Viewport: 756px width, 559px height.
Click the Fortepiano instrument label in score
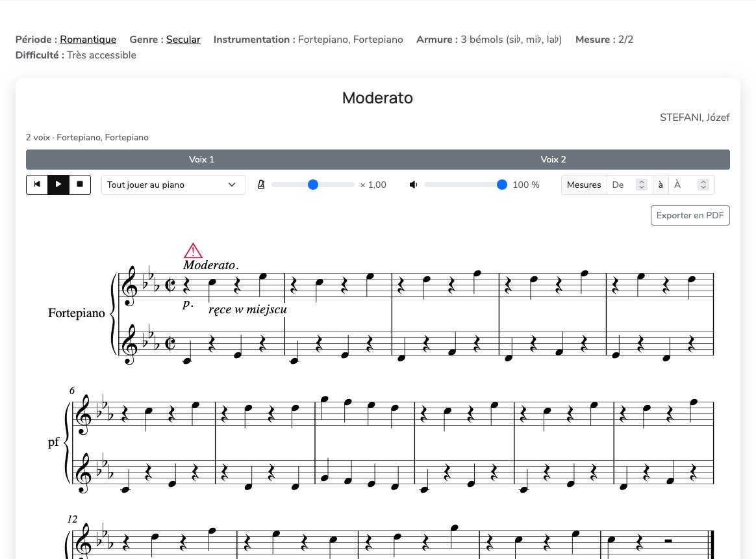point(77,313)
